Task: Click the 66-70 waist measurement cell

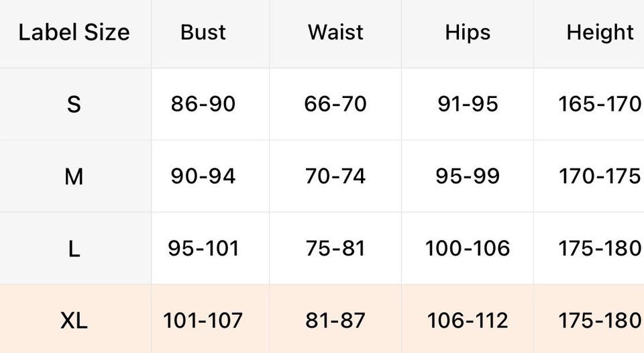Action: 335,105
